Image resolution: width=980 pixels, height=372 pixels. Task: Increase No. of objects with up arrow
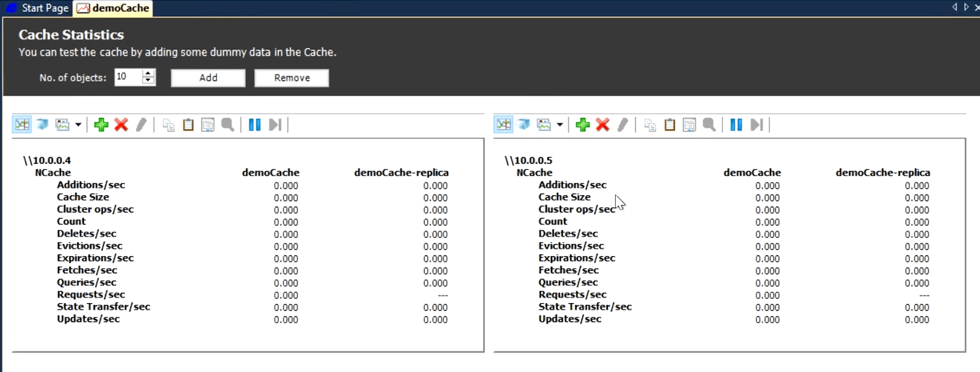click(149, 73)
